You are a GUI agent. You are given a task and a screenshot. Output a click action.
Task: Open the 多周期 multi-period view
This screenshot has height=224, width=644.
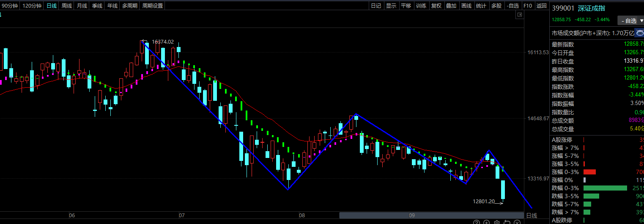click(129, 6)
